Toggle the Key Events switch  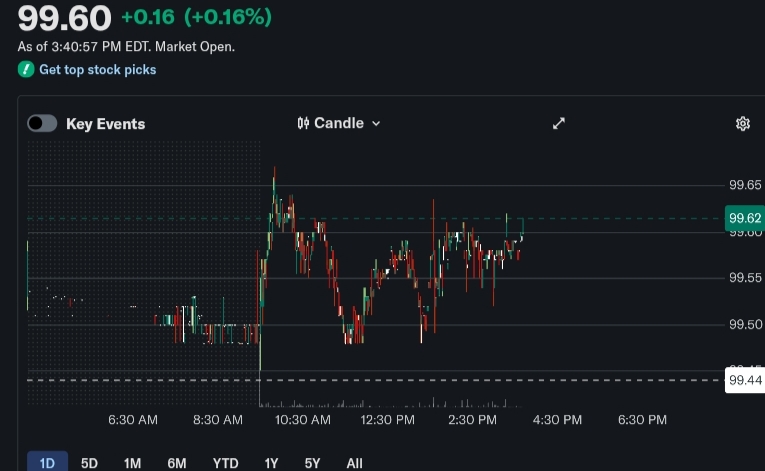coord(42,123)
